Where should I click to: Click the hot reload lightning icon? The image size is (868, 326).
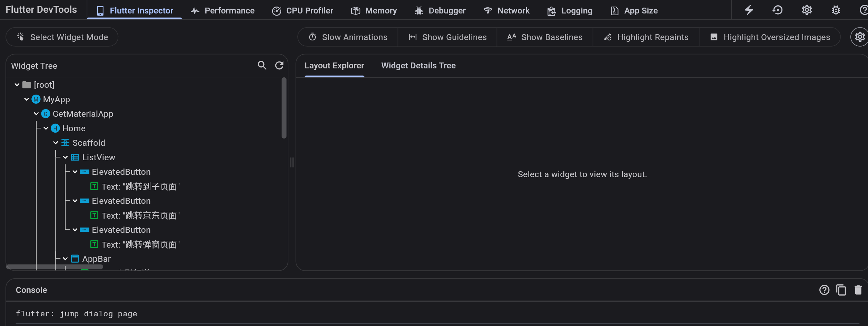(749, 10)
